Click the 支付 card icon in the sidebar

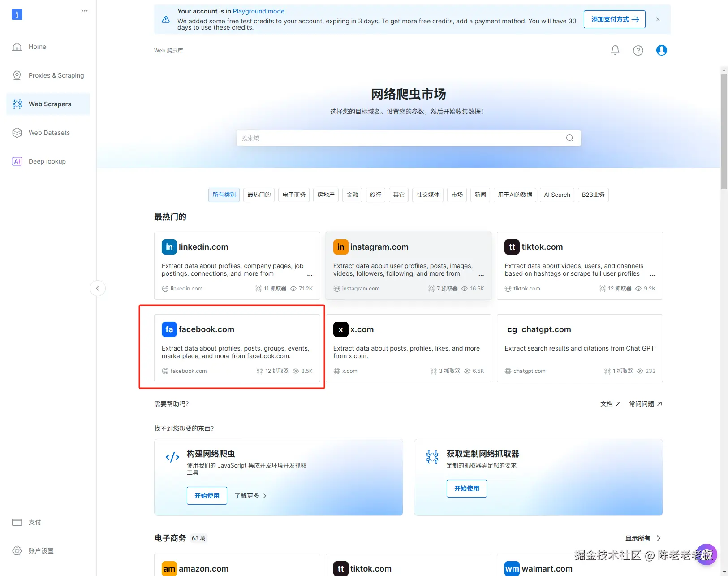tap(17, 522)
